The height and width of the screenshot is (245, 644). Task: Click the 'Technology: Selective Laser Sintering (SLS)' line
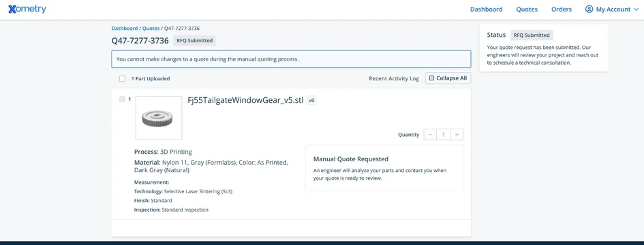point(183,191)
